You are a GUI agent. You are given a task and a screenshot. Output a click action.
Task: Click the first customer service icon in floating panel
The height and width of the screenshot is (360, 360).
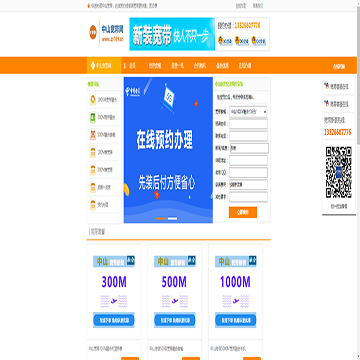[326, 86]
